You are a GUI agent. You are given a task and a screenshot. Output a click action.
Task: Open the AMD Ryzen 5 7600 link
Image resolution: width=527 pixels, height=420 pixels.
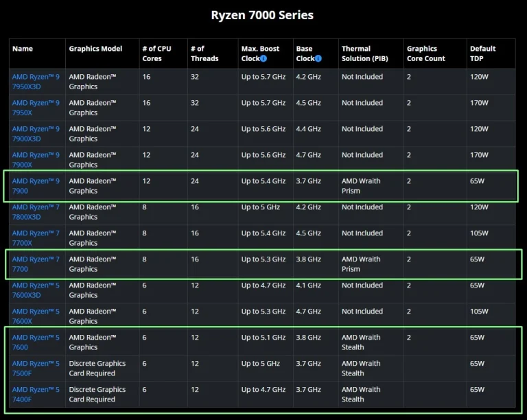36,342
